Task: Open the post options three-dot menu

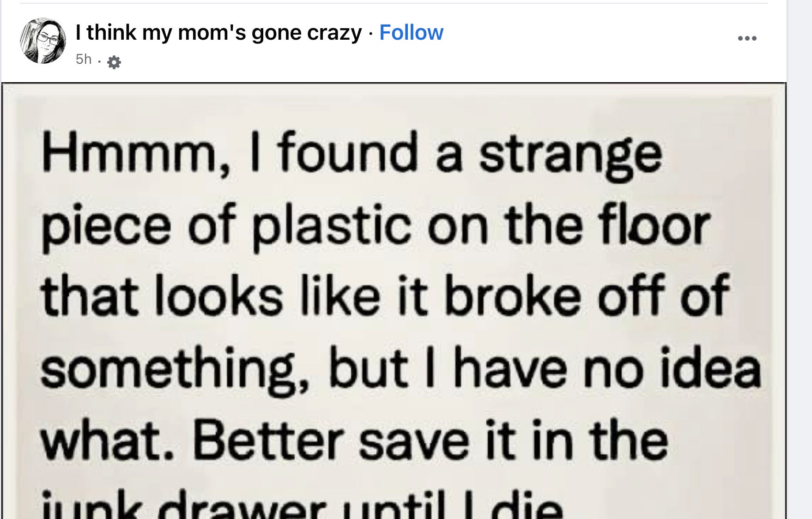Action: point(747,38)
